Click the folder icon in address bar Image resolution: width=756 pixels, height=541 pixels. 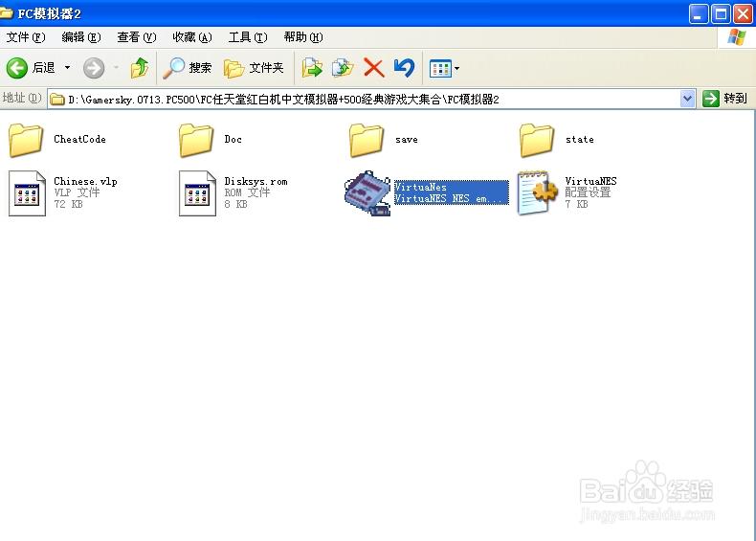(x=57, y=100)
